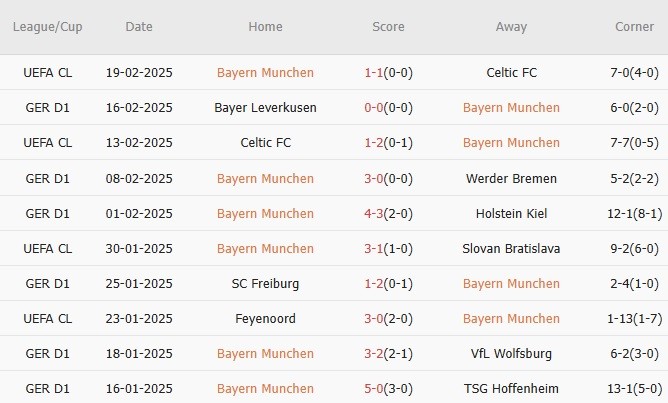
Task: Open the Slovan Bratislava team link
Action: coord(511,249)
